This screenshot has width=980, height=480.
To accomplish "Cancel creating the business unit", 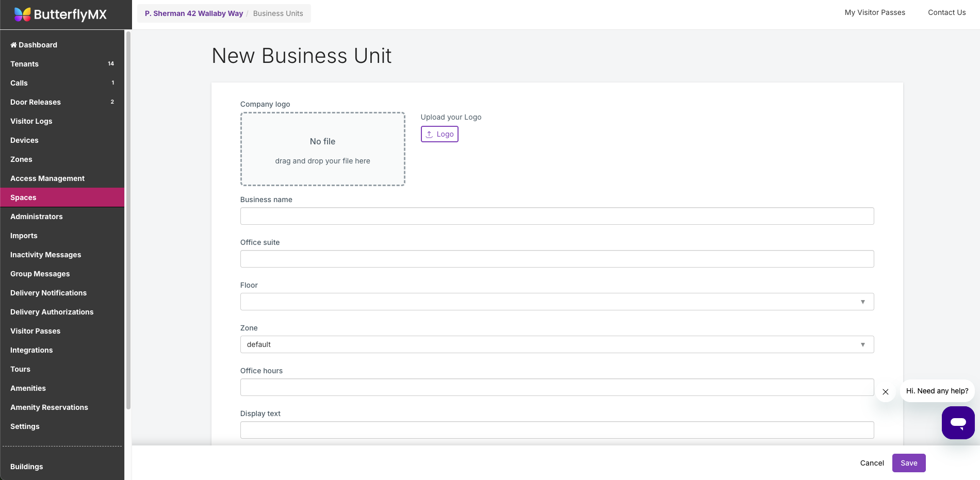I will [872, 463].
